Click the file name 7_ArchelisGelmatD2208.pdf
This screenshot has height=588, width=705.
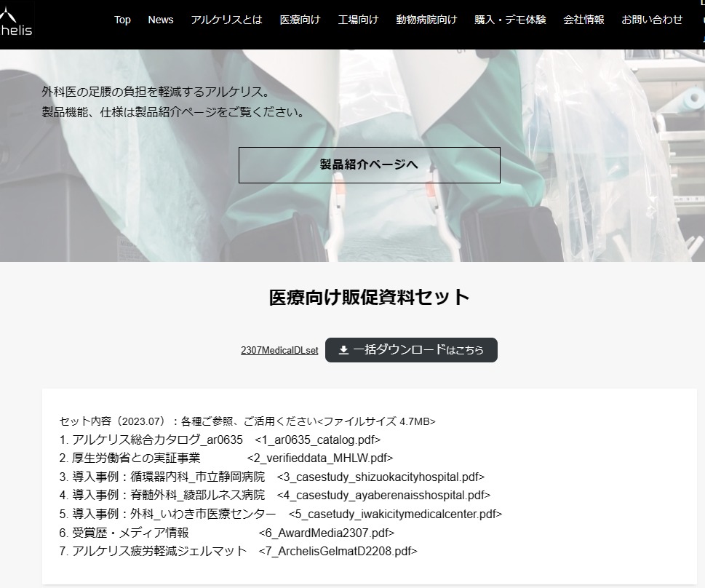pos(338,551)
